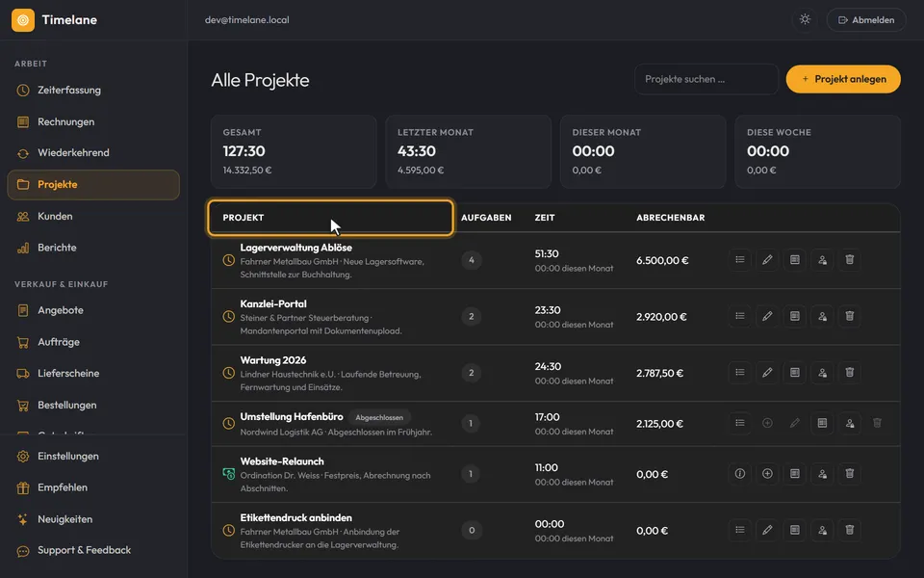The width and height of the screenshot is (924, 578).
Task: Click trash icon for Etikettendruck anbinden
Action: (x=850, y=530)
